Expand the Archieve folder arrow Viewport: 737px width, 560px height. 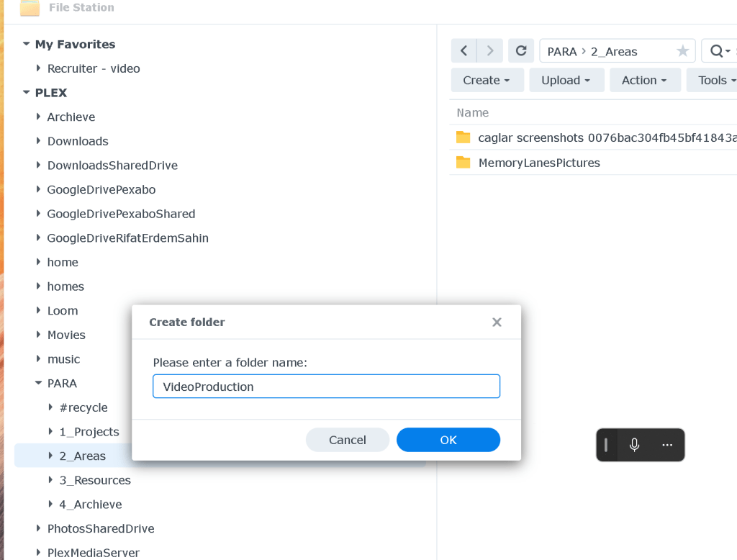coord(39,117)
